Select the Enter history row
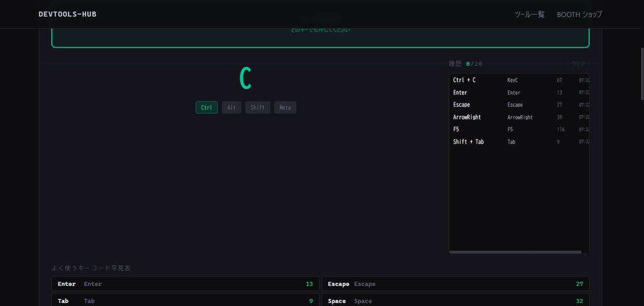The image size is (644, 306). [x=519, y=93]
